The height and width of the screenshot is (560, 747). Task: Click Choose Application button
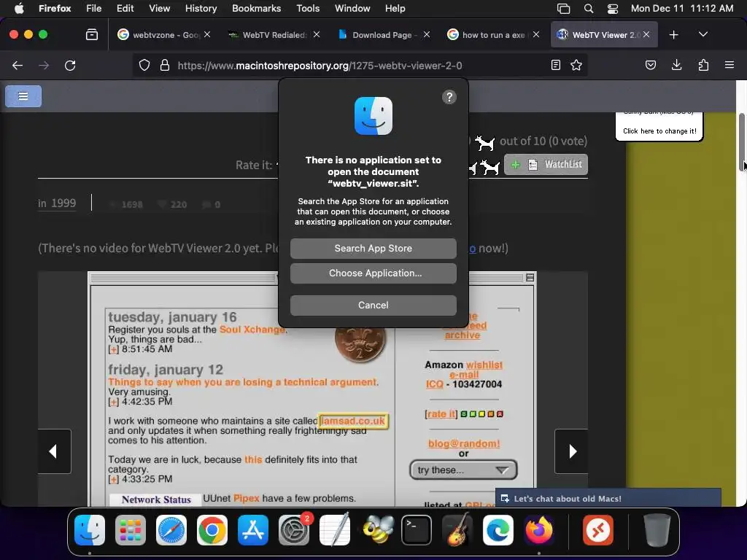(373, 273)
